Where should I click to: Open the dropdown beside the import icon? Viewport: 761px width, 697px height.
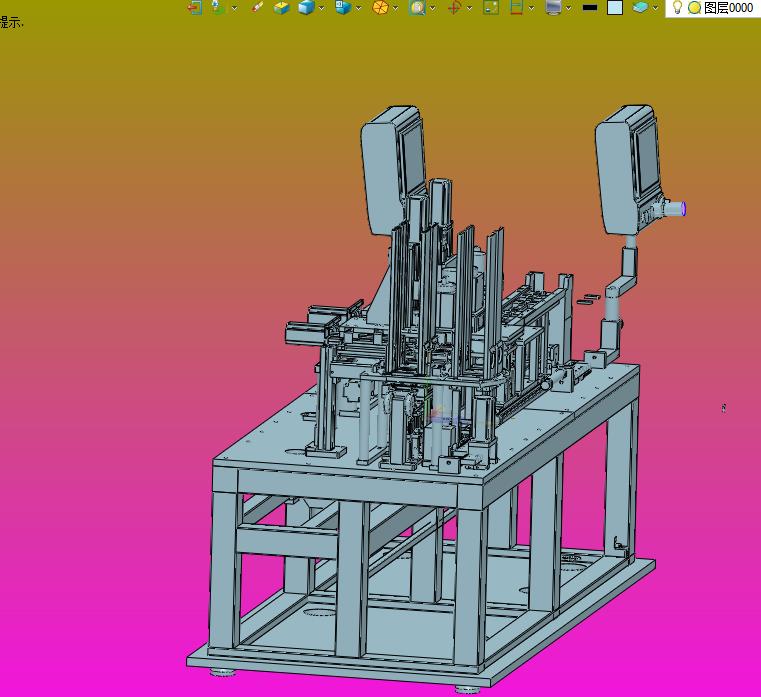tap(234, 8)
